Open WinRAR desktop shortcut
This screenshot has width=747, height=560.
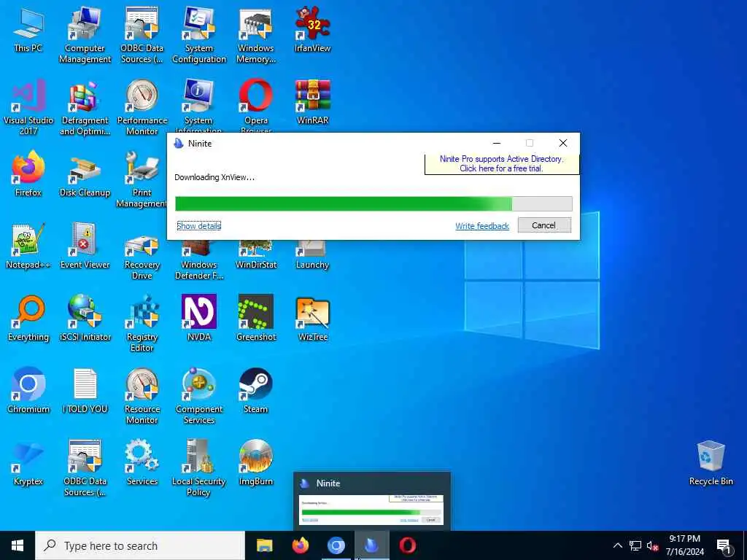tap(312, 102)
